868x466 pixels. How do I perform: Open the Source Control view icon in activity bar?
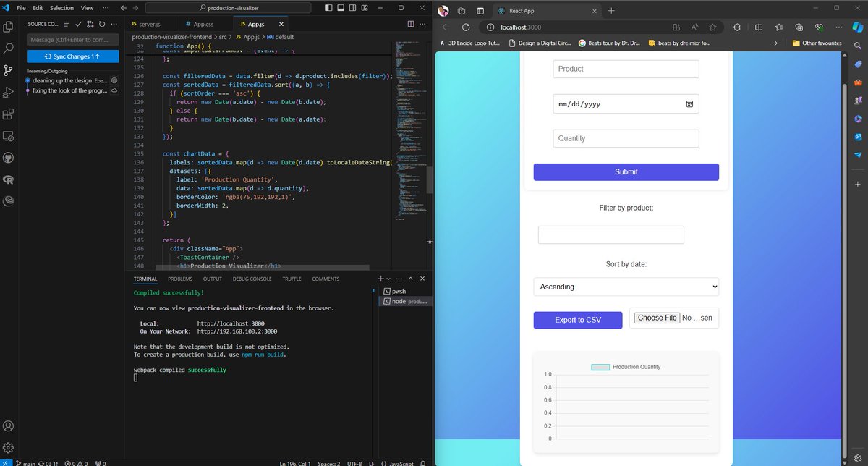pyautogui.click(x=9, y=70)
